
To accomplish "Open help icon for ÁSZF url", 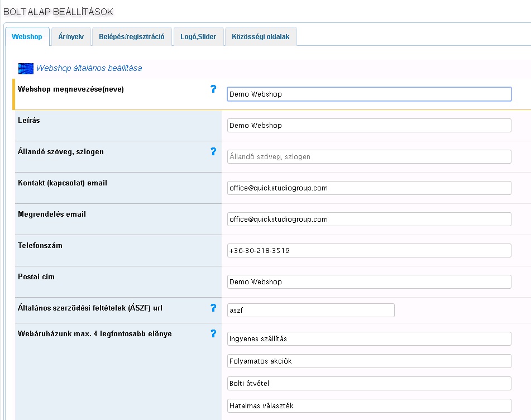I will pyautogui.click(x=213, y=308).
